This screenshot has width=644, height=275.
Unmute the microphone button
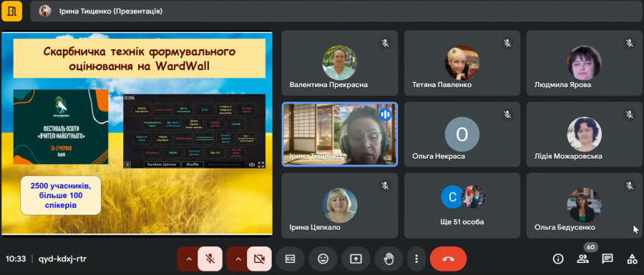210,259
